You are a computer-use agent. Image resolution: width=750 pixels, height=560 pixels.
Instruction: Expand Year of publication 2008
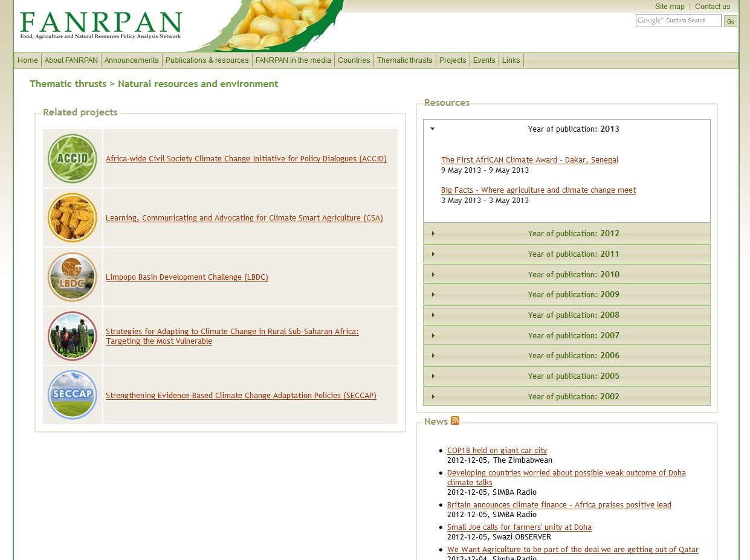567,315
